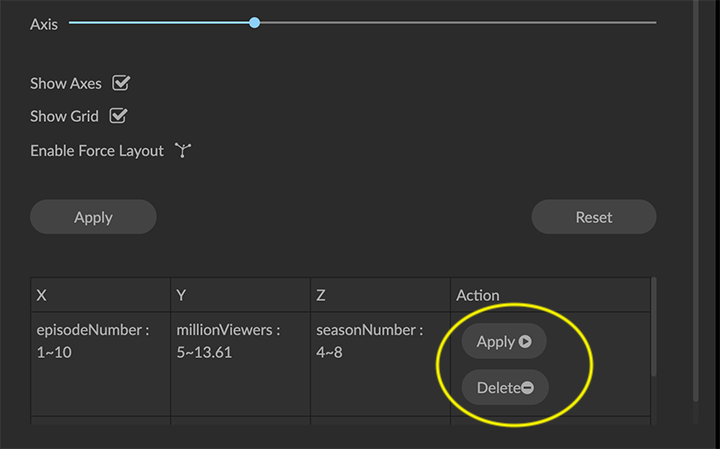The image size is (720, 449).
Task: Click the Axis slider track left of the handle
Action: point(160,22)
